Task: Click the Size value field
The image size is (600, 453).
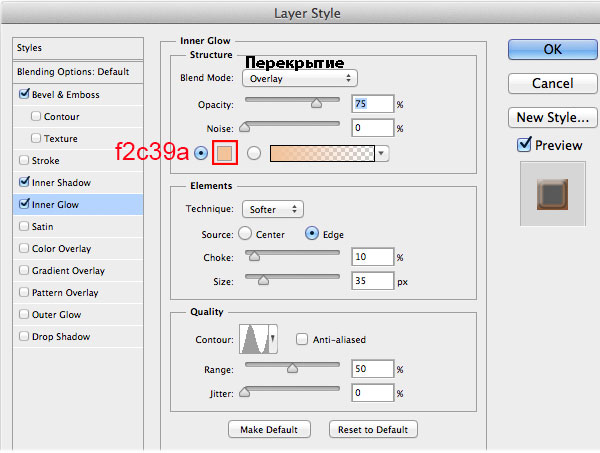Action: tap(372, 281)
